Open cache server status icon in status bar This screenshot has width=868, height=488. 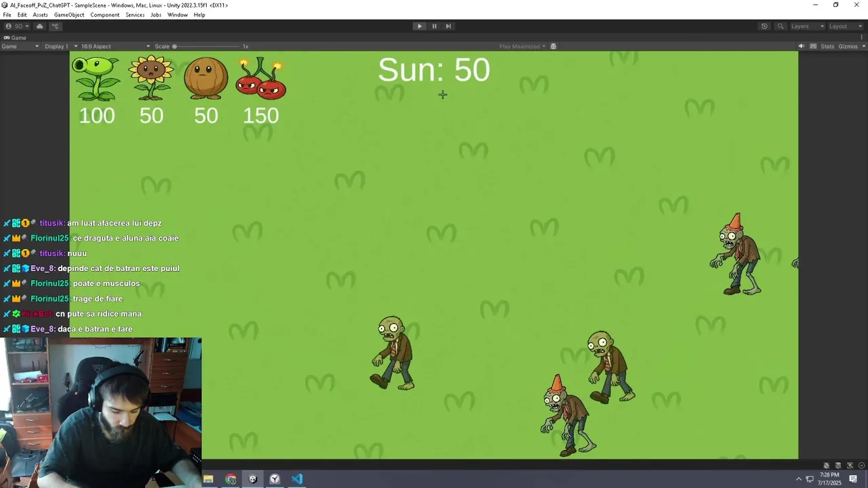coord(838,465)
